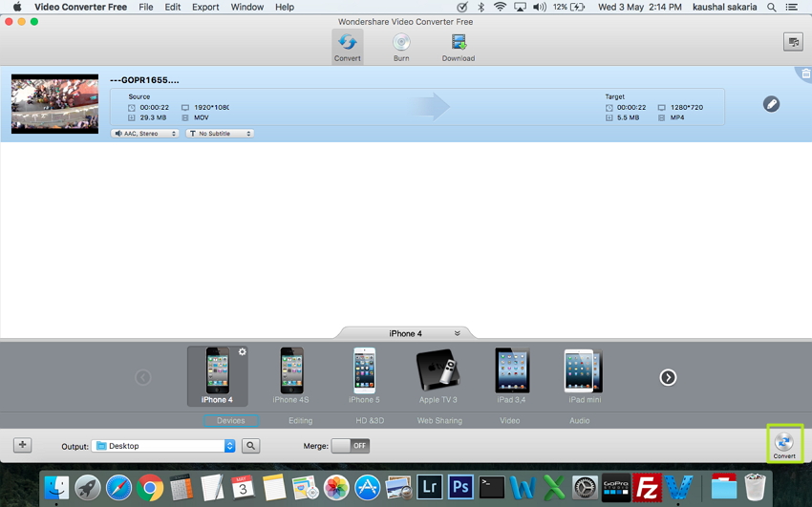The height and width of the screenshot is (507, 812).
Task: Switch to the Devices category tab
Action: pos(231,421)
